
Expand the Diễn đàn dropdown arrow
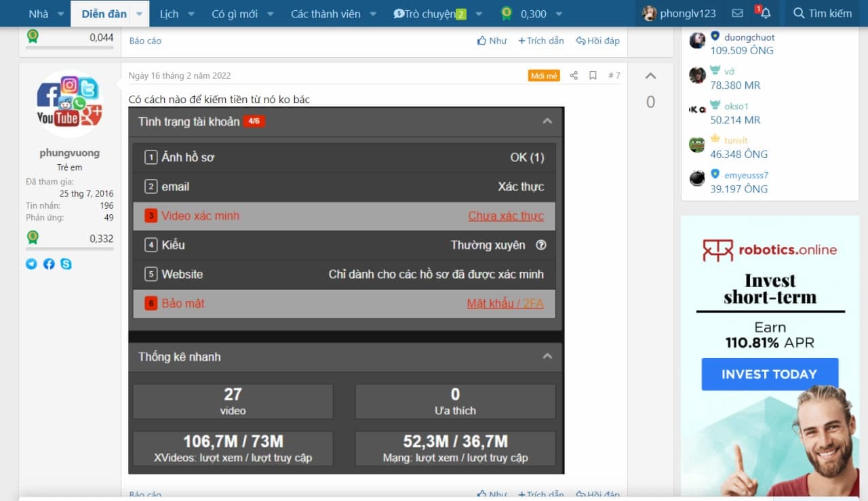140,14
